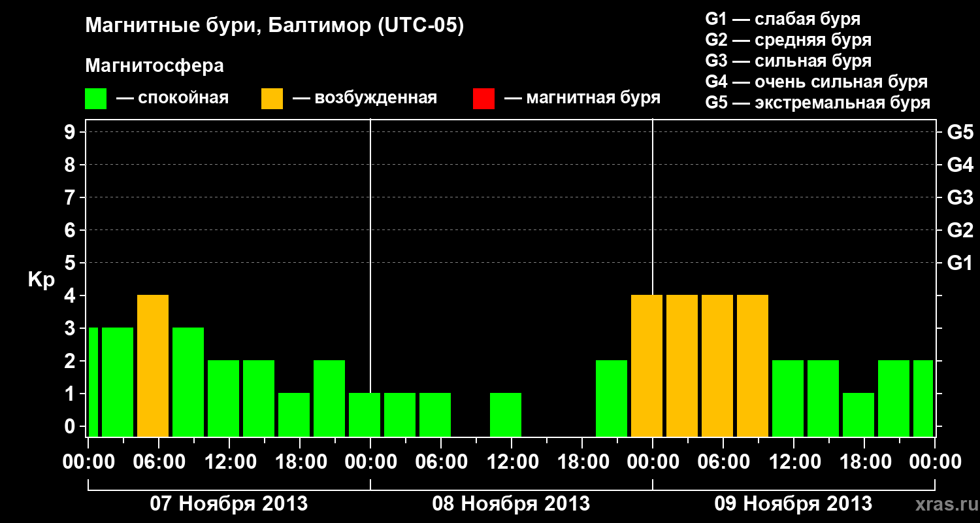Click the '07 Ноября 2013' date label

tap(229, 503)
